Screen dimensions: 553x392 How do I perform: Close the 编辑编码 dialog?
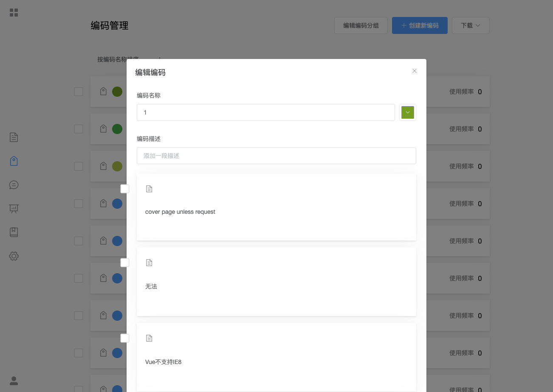pos(415,71)
